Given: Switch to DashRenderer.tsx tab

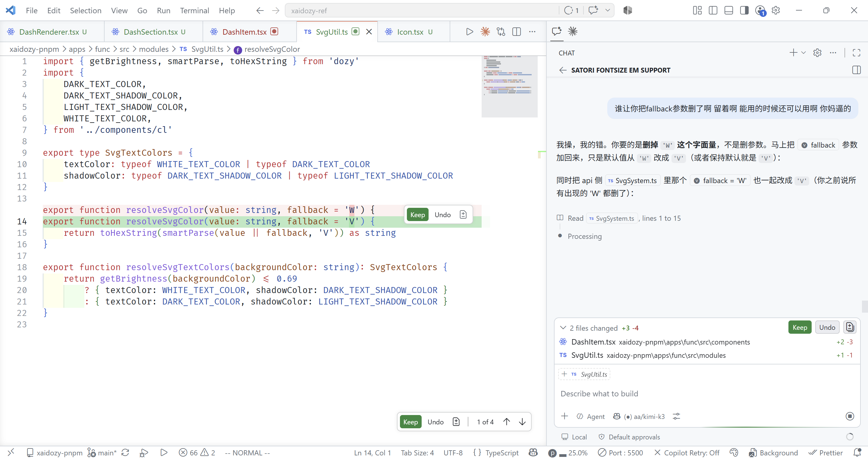Looking at the screenshot, I should (52, 32).
